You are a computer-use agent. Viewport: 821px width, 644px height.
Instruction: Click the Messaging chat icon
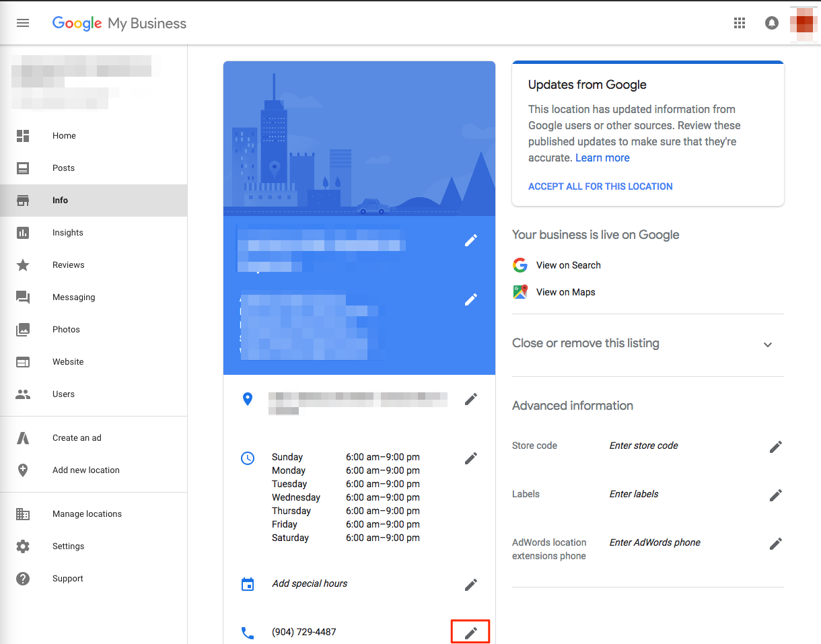(23, 297)
